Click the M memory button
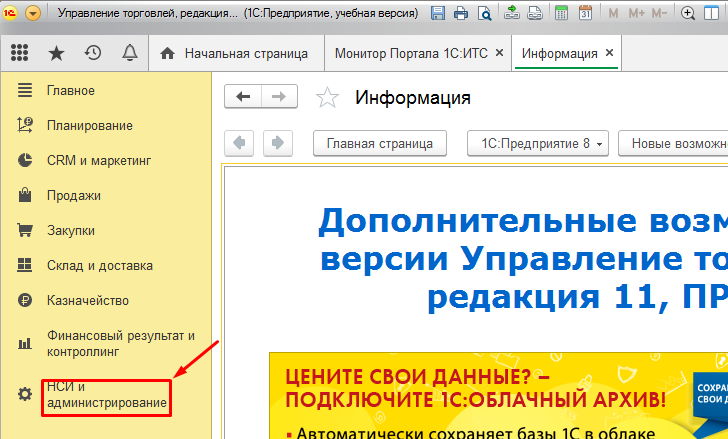This screenshot has width=728, height=439. tap(613, 13)
